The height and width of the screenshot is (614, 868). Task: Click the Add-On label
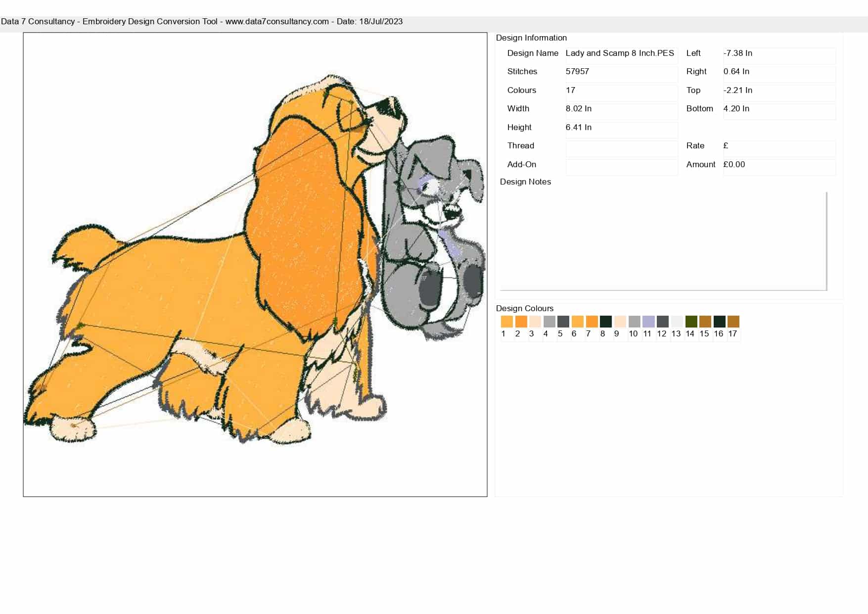522,164
